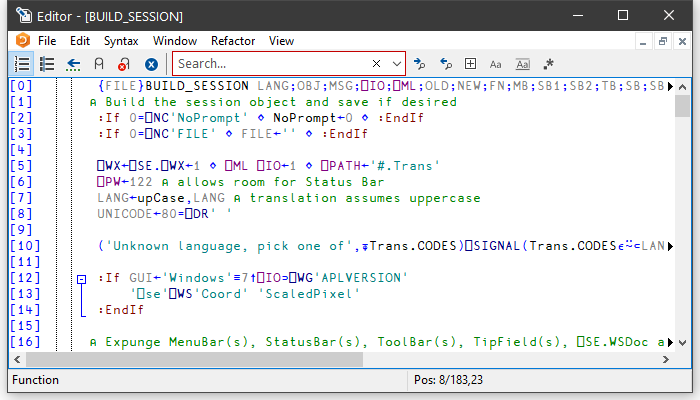
Task: Clear the search box with X
Action: click(x=376, y=64)
